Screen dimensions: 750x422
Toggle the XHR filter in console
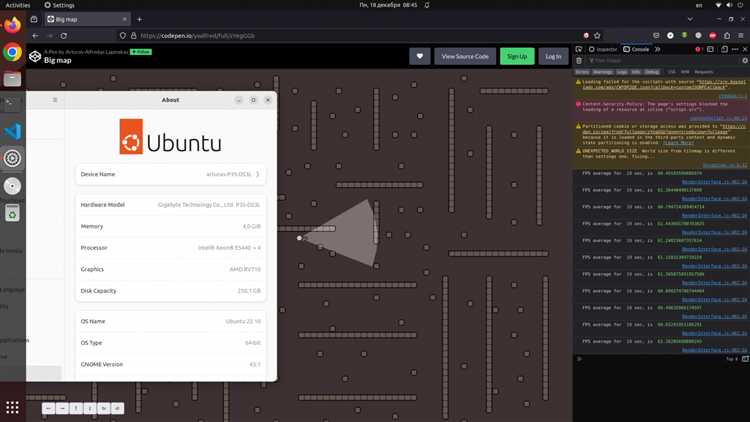point(685,72)
